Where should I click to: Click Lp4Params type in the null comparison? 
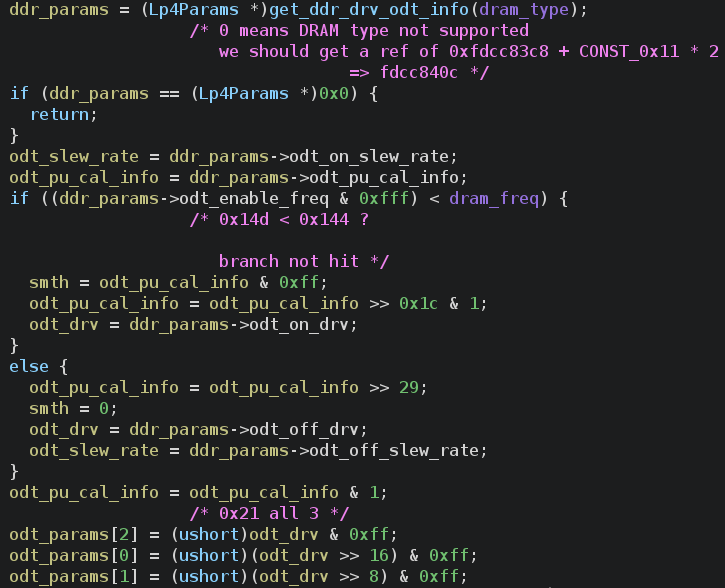tap(244, 93)
